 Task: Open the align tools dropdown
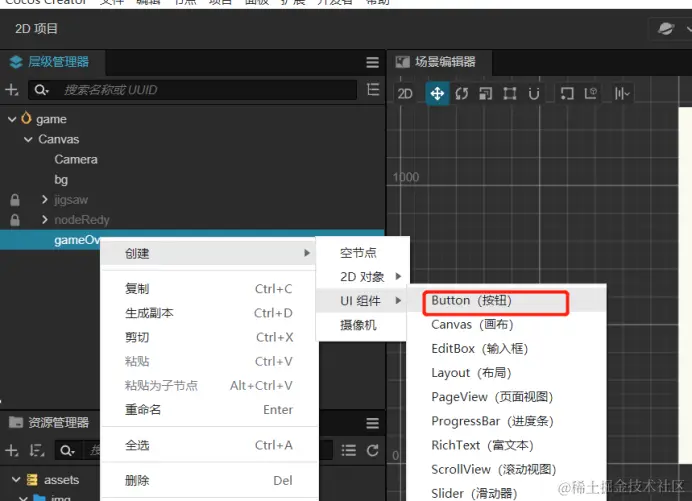click(x=622, y=94)
